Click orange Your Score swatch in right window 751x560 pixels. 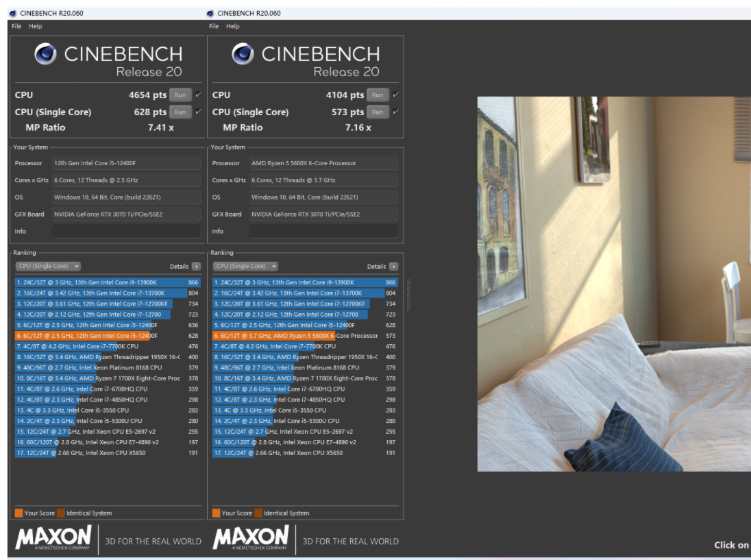[x=216, y=513]
